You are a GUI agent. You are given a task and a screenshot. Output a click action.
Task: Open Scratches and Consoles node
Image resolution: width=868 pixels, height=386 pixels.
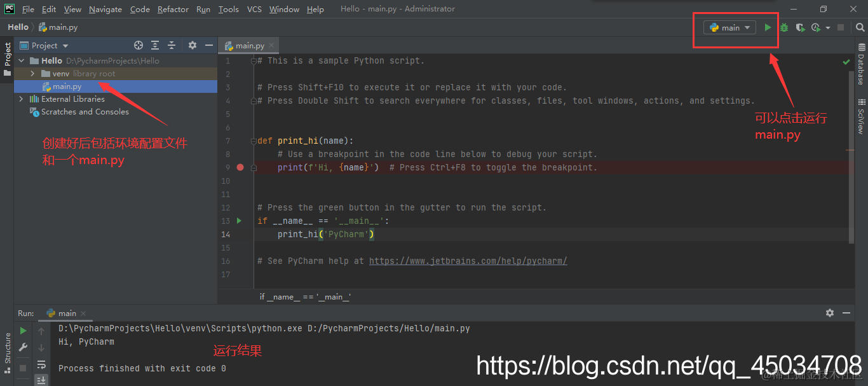tap(79, 112)
